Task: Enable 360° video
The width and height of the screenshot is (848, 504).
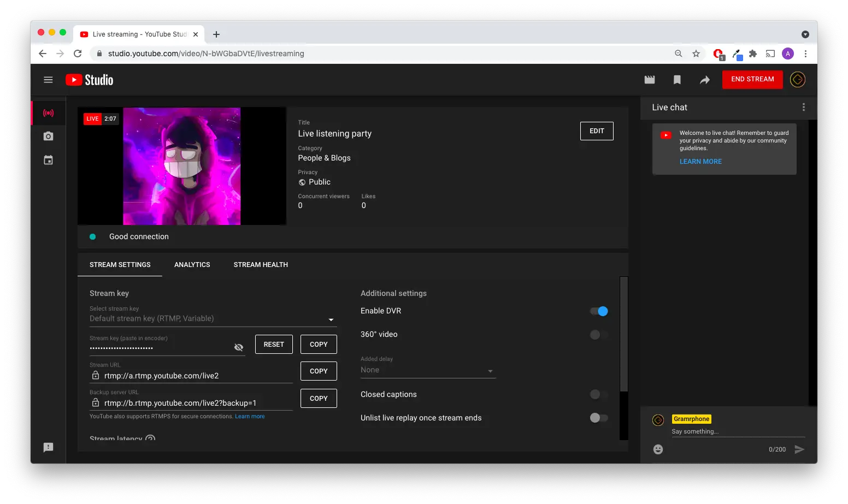Action: 598,334
